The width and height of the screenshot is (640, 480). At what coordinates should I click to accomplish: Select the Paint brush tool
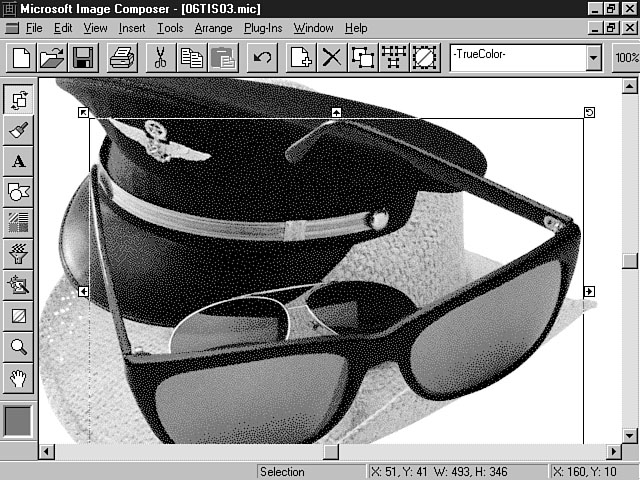tap(19, 131)
